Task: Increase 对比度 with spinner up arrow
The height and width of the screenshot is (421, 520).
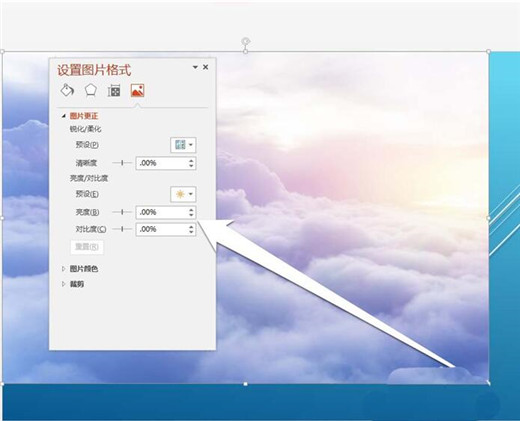Action: tap(191, 226)
